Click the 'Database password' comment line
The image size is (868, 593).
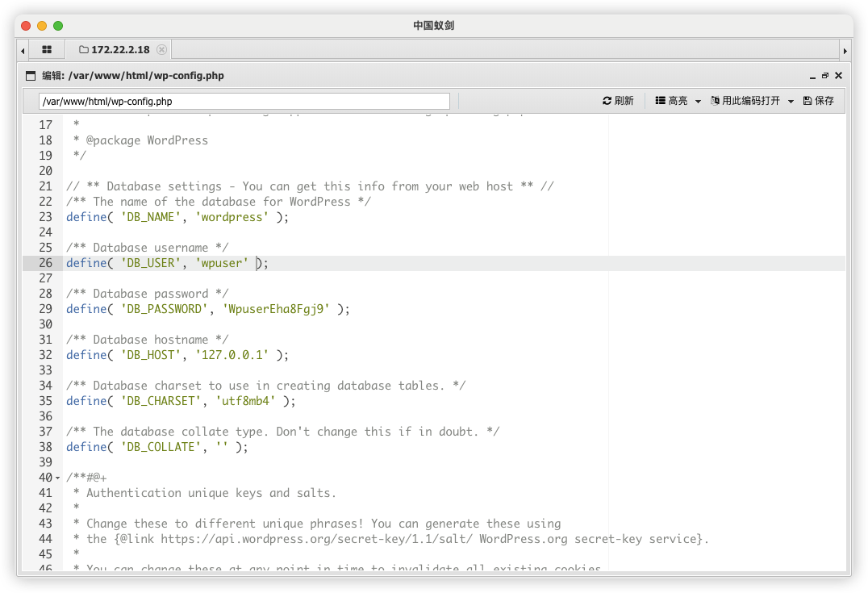click(x=148, y=294)
